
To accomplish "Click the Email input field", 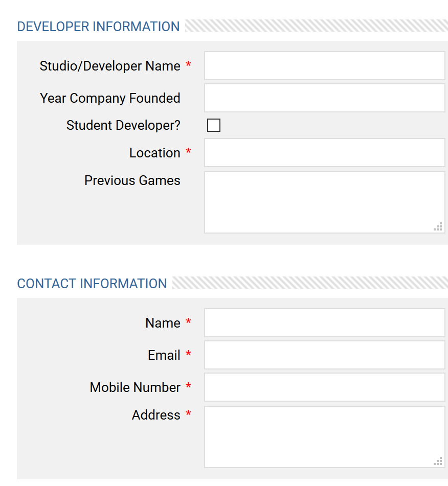I will coord(325,355).
